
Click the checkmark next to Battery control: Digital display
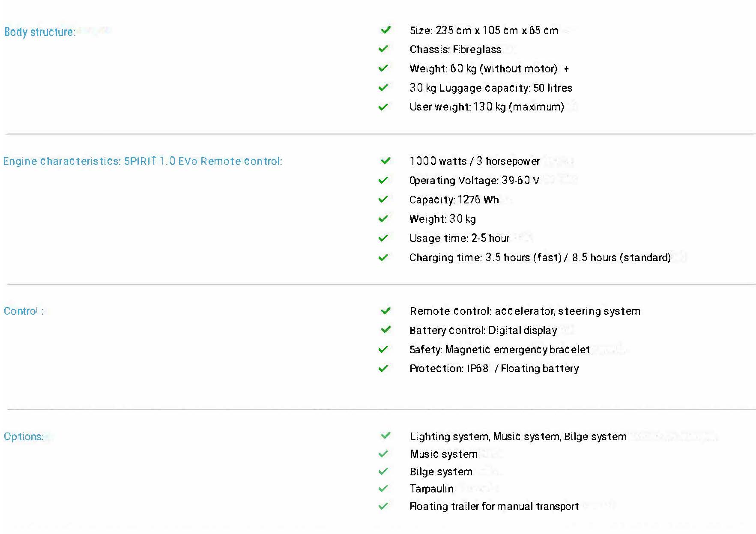coord(385,329)
